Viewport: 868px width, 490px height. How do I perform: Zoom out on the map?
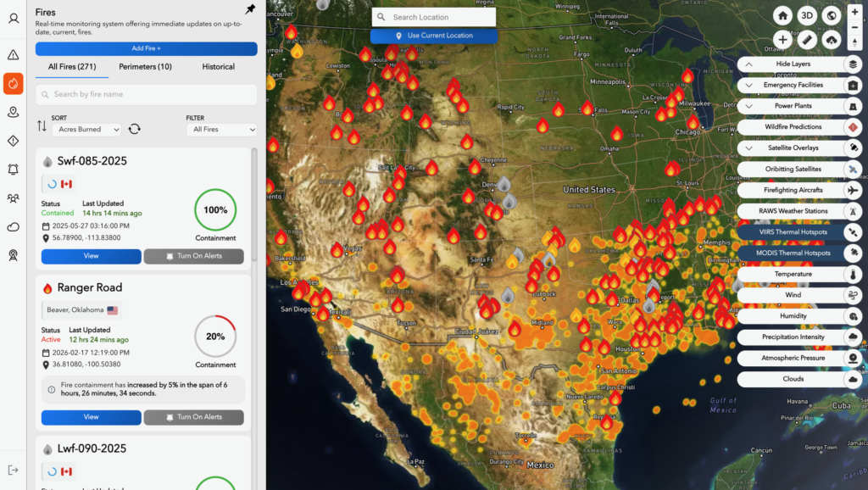pyautogui.click(x=855, y=27)
